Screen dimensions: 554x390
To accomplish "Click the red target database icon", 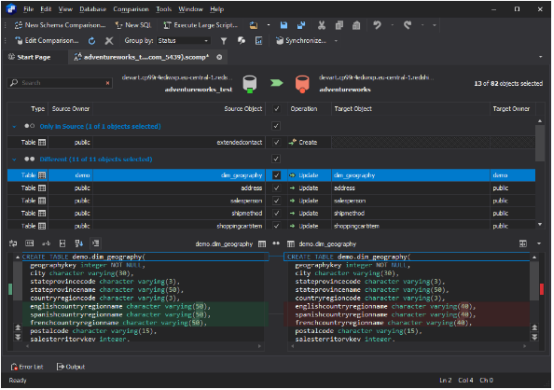I will pyautogui.click(x=302, y=84).
